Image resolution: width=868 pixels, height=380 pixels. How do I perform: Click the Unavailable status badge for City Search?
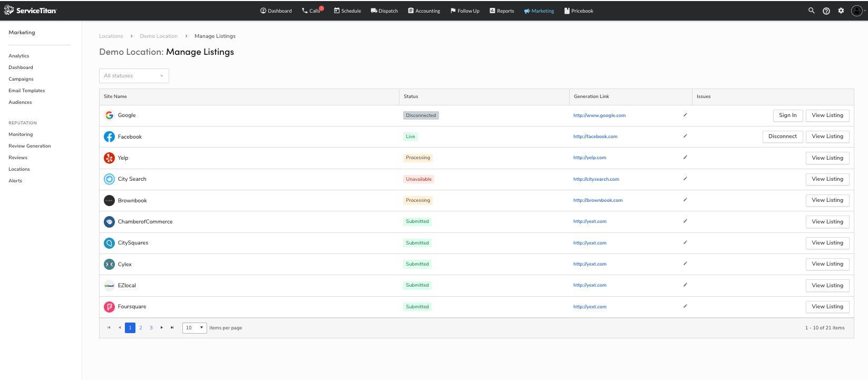coord(419,179)
